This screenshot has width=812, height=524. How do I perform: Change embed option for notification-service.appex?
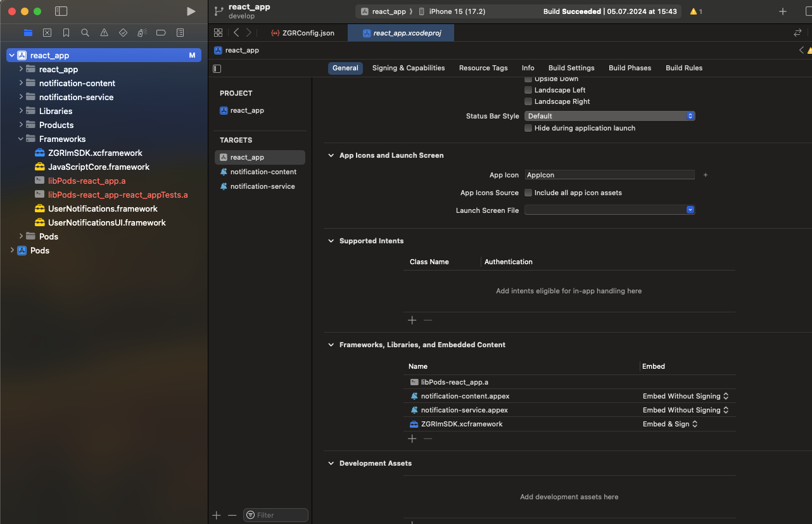[685, 410]
